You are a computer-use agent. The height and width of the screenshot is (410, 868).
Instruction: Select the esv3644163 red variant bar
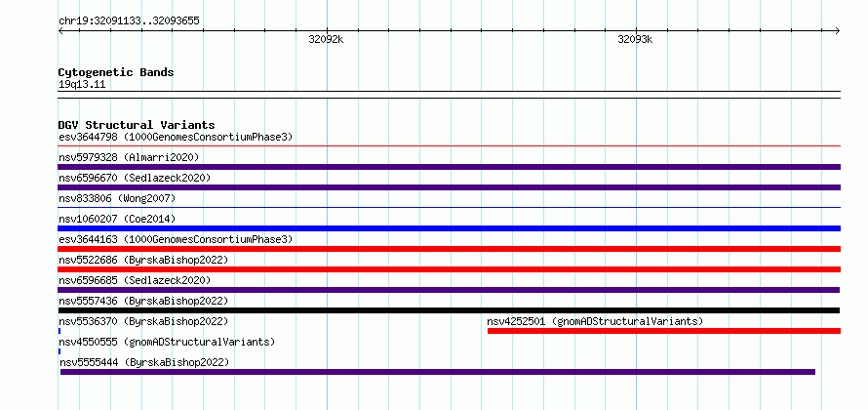pos(449,249)
